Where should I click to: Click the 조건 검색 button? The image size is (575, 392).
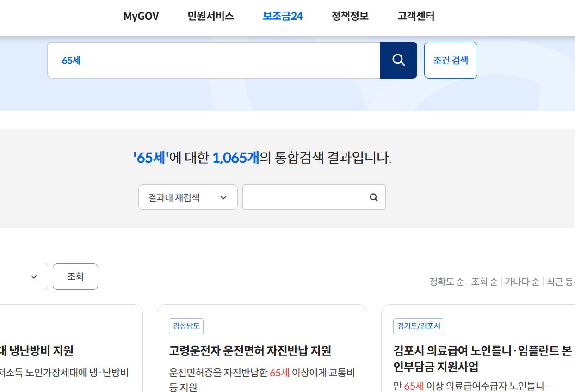[451, 60]
